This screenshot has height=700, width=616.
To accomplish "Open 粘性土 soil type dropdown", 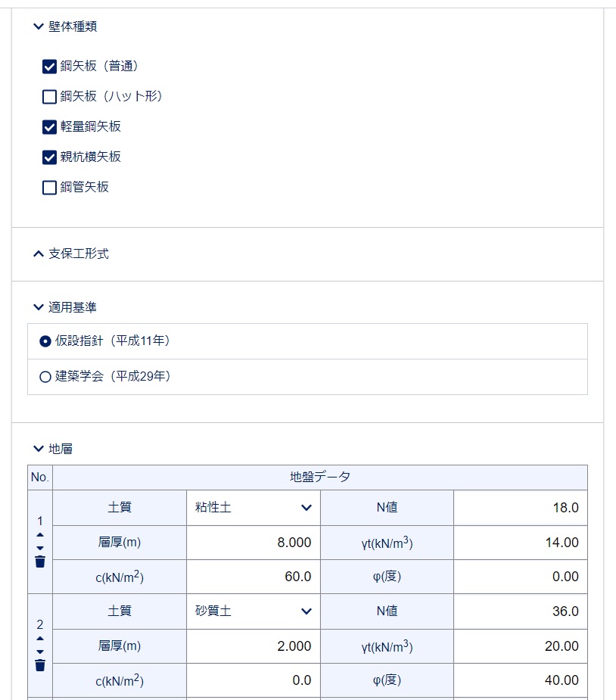I will click(x=253, y=508).
